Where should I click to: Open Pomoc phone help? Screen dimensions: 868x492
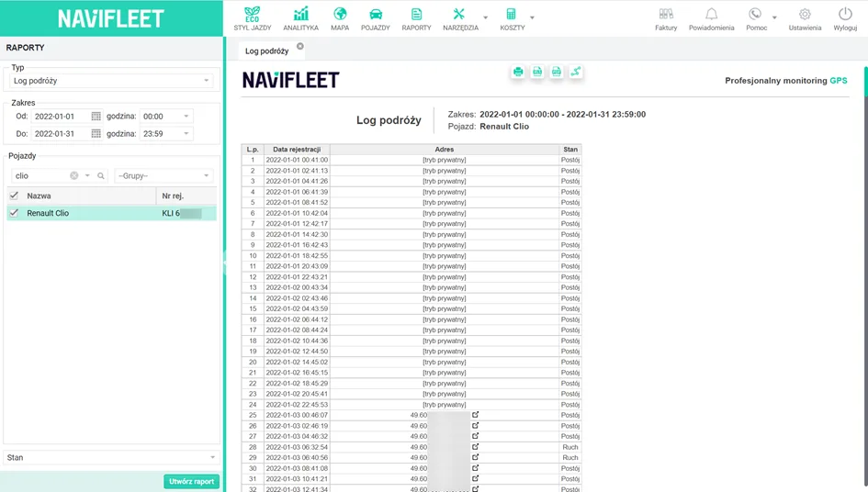[x=756, y=18]
